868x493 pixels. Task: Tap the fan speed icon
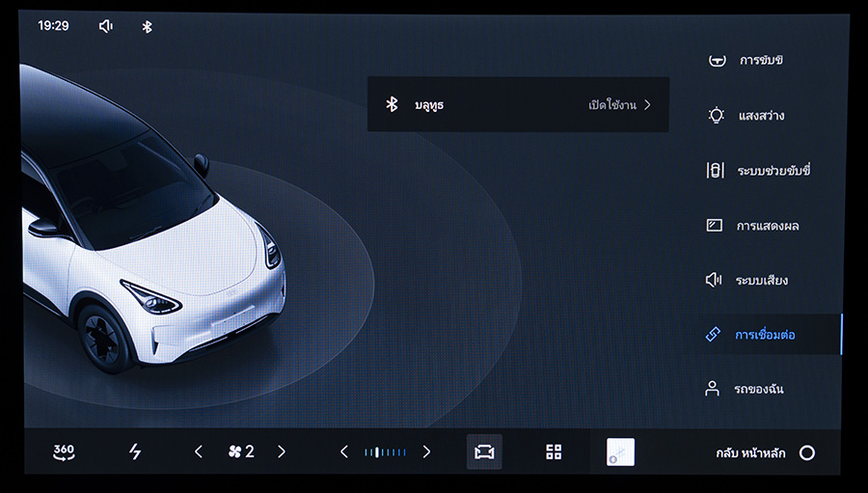click(x=233, y=452)
